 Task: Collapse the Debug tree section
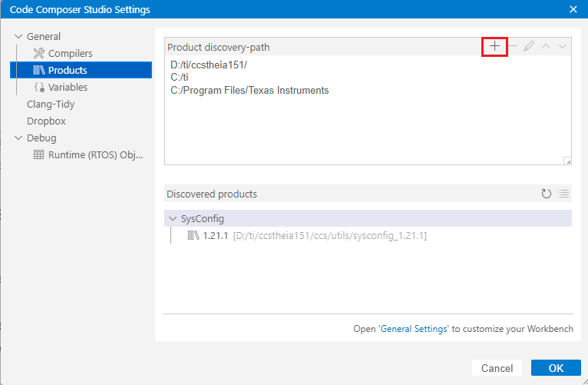point(18,138)
